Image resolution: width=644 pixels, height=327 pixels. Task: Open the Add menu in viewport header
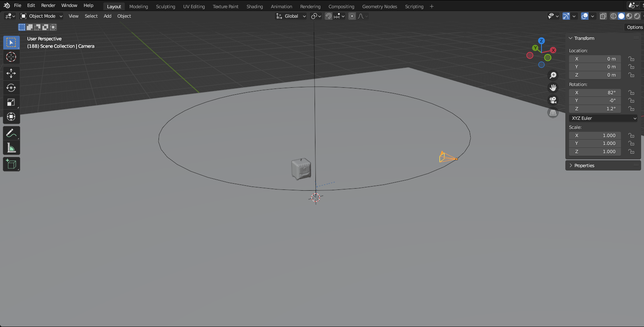107,16
